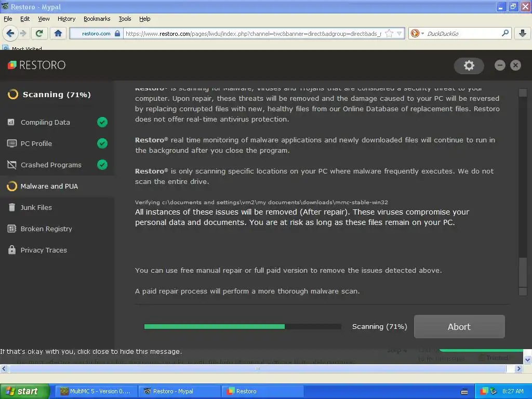Bookmark this page with star icon
Screen dimensions: 532x399
pyautogui.click(x=389, y=34)
